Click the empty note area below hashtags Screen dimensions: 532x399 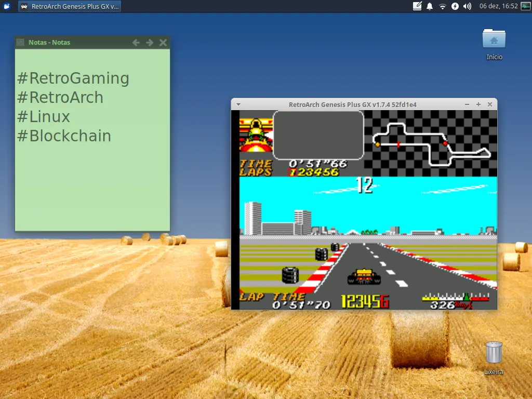click(x=92, y=188)
